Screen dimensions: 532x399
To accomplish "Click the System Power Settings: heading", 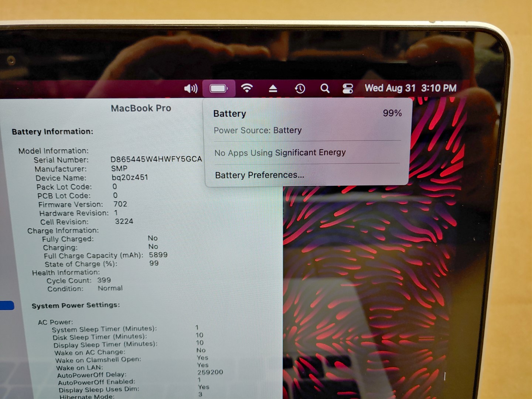I will click(x=76, y=305).
